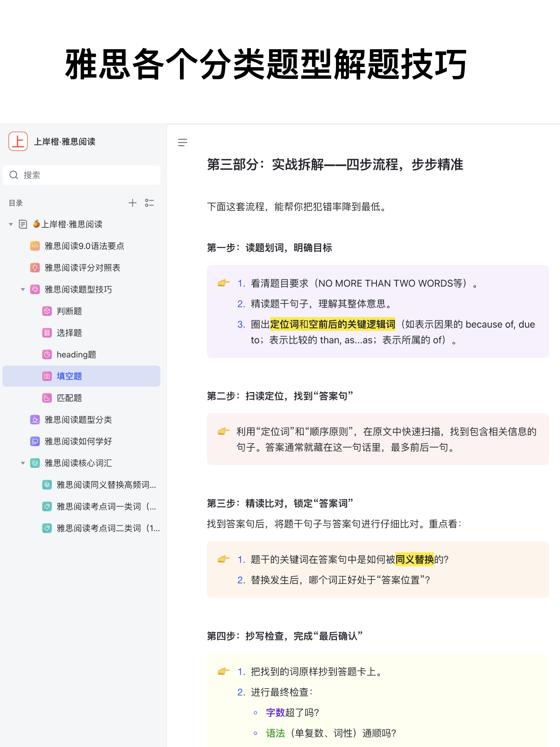Click the lightbulb icon beside 雅思阅读评分对照表

point(35,268)
